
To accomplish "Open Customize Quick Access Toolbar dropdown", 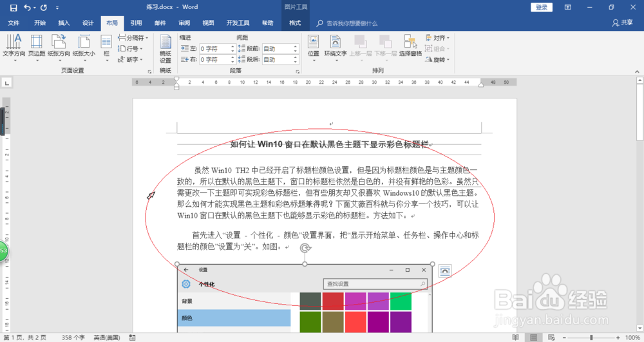I will (57, 8).
